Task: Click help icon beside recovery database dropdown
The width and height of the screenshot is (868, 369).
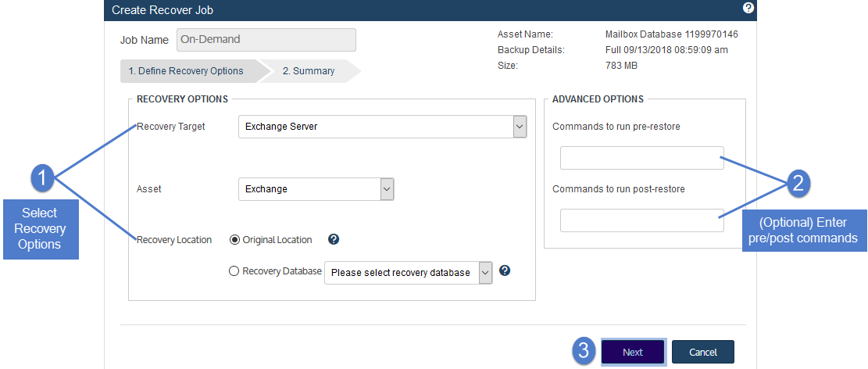Action: pos(504,270)
